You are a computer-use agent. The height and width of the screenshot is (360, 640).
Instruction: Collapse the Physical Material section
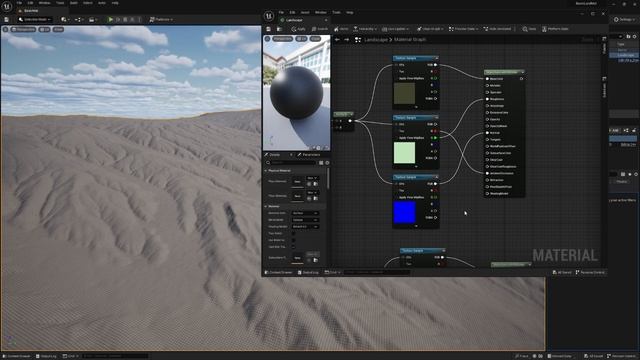point(266,171)
